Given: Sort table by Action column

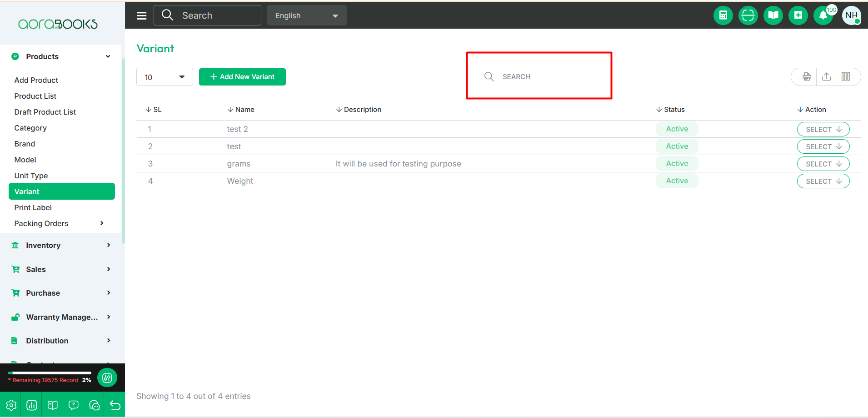Looking at the screenshot, I should pyautogui.click(x=812, y=110).
